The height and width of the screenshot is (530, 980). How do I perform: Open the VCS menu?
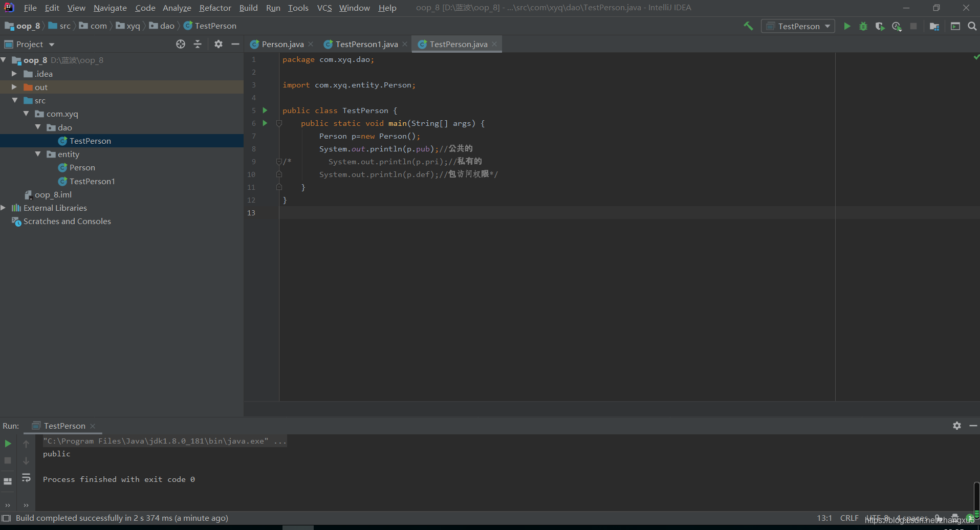[324, 8]
